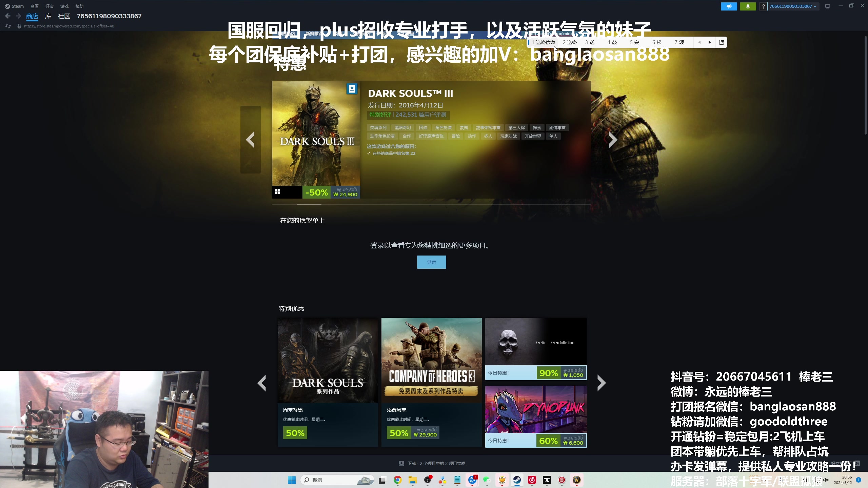Image resolution: width=868 pixels, height=488 pixels.
Task: Open the 游戏 menu in the menu bar
Action: click(x=64, y=6)
